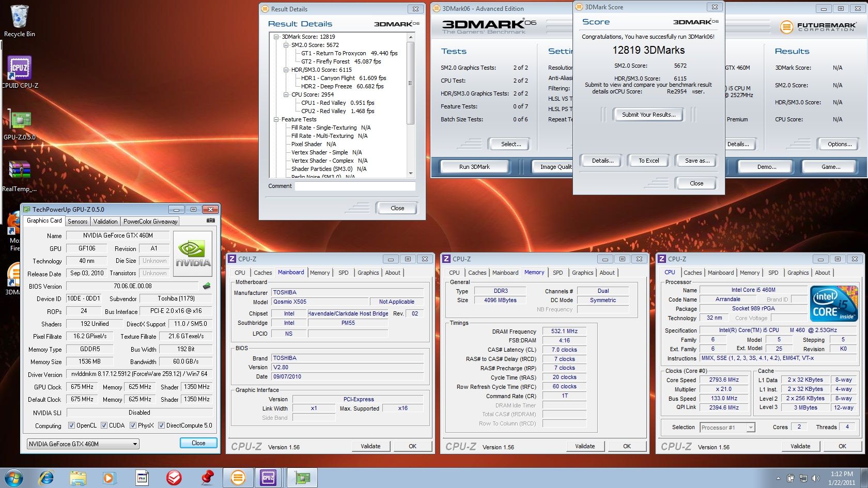Click the network tray icon
The height and width of the screenshot is (488, 868).
click(x=803, y=478)
